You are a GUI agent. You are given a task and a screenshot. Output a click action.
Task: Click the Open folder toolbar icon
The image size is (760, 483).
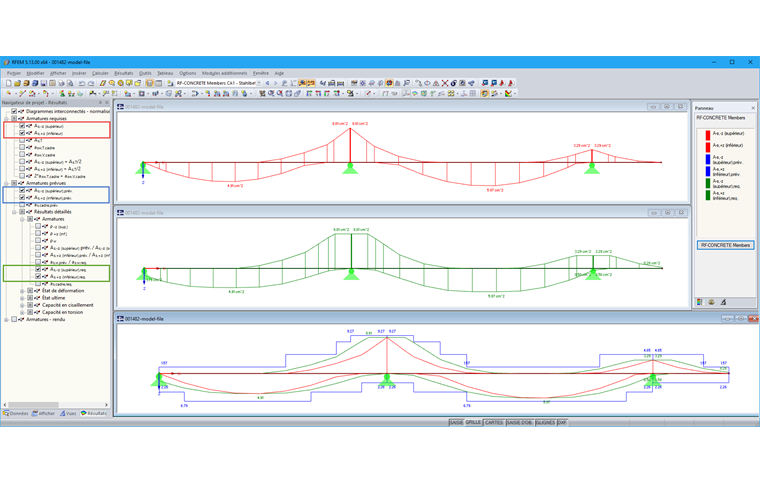[17, 83]
